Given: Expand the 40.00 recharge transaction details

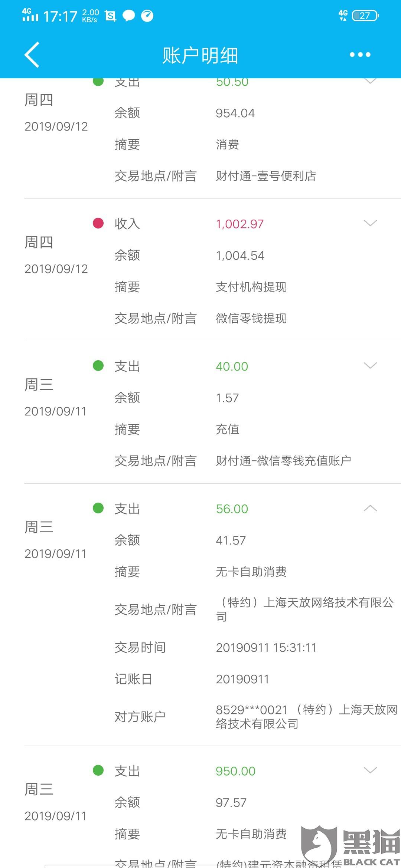Looking at the screenshot, I should point(370,365).
